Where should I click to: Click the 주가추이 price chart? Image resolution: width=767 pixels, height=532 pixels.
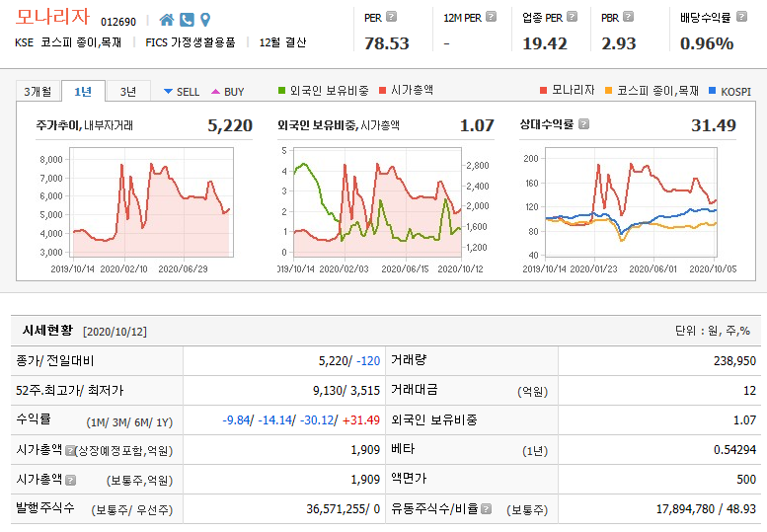(x=151, y=202)
